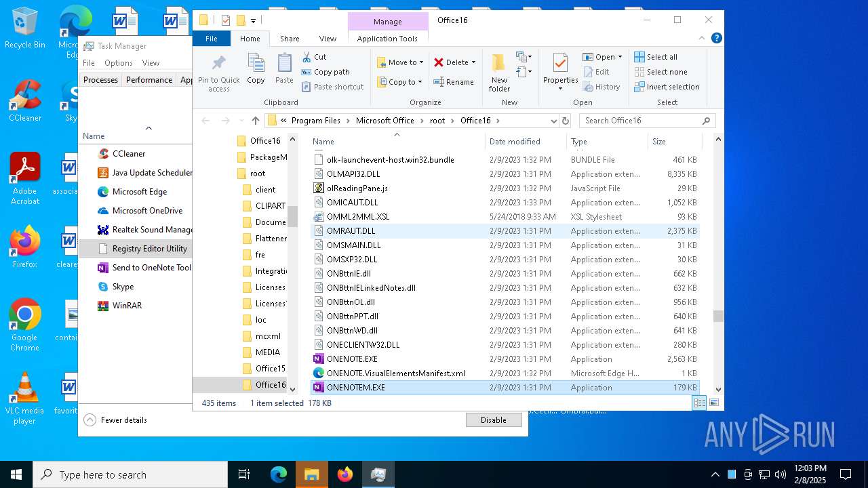The image size is (868, 488).
Task: Switch to the Share ribbon tab
Action: [x=290, y=39]
